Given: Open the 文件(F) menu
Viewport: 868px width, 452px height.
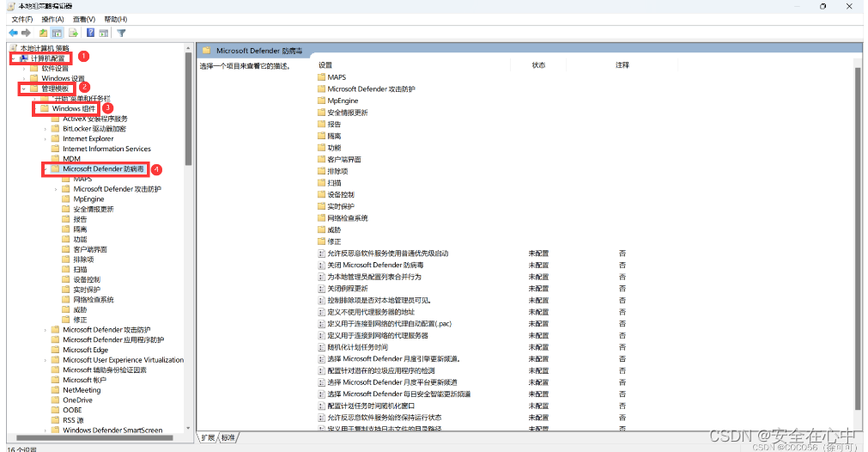Looking at the screenshot, I should pyautogui.click(x=22, y=20).
